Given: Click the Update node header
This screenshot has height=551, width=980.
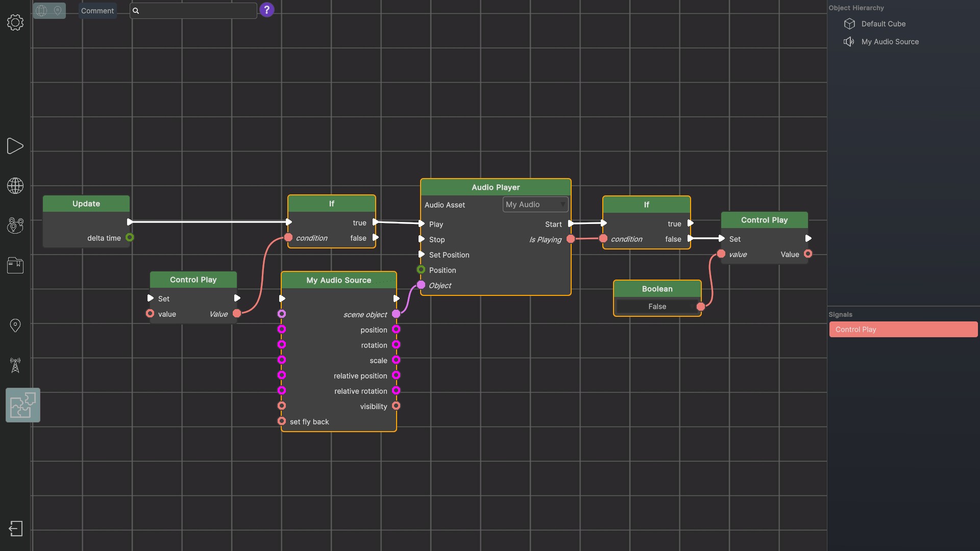Looking at the screenshot, I should (x=86, y=204).
